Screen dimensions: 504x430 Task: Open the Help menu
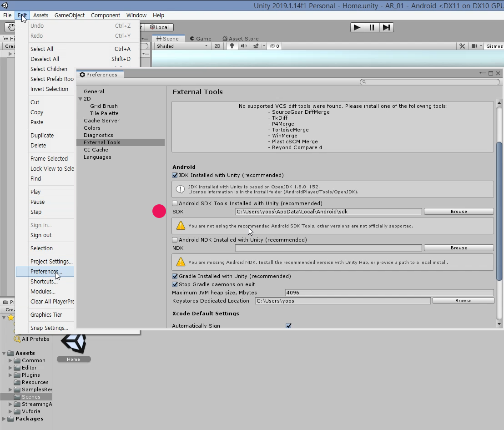[158, 15]
